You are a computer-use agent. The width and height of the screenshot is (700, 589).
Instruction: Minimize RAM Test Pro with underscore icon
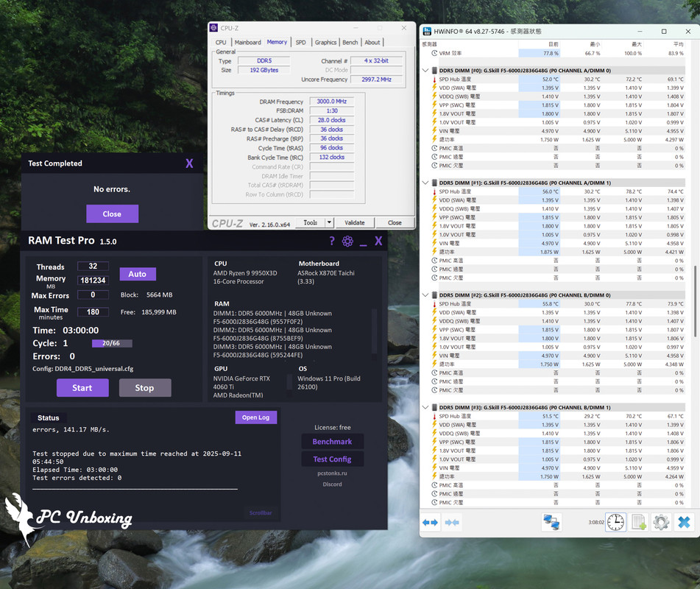363,244
